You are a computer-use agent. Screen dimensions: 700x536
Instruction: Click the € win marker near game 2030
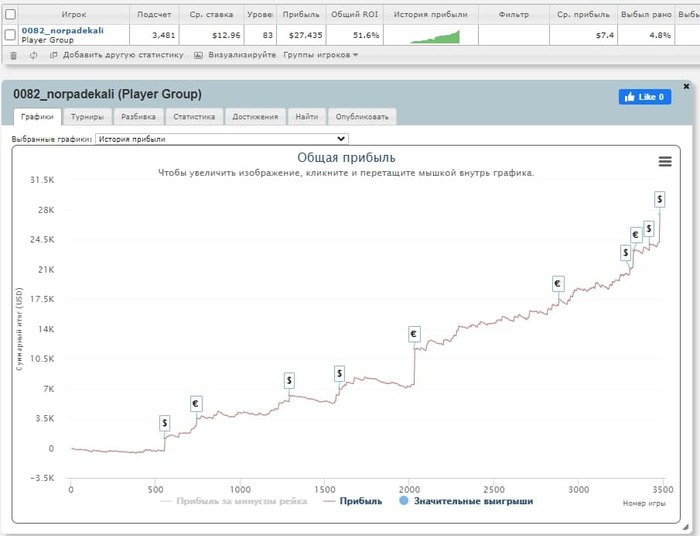pyautogui.click(x=414, y=334)
